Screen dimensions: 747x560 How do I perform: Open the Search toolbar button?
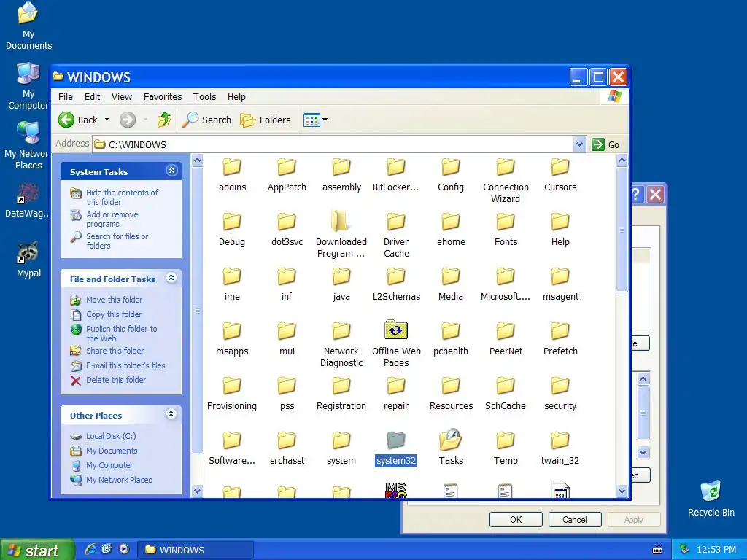pos(206,120)
